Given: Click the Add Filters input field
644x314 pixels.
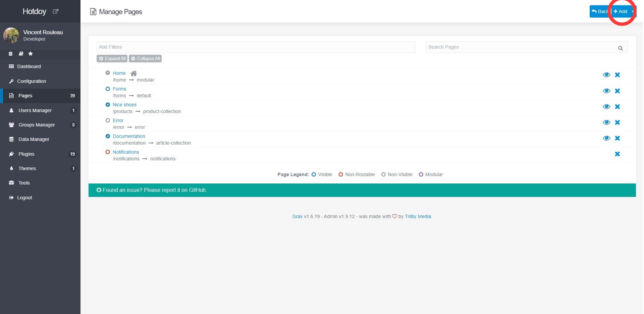Looking at the screenshot, I should (256, 47).
